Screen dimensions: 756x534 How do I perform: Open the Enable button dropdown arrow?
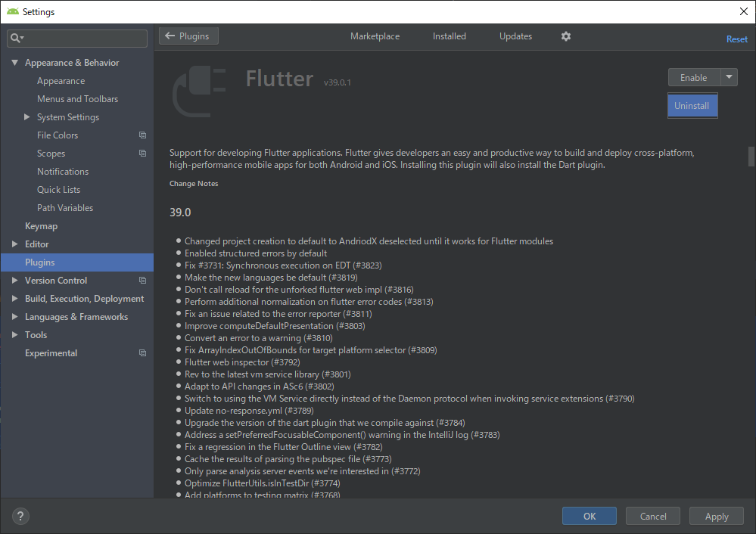coord(729,77)
